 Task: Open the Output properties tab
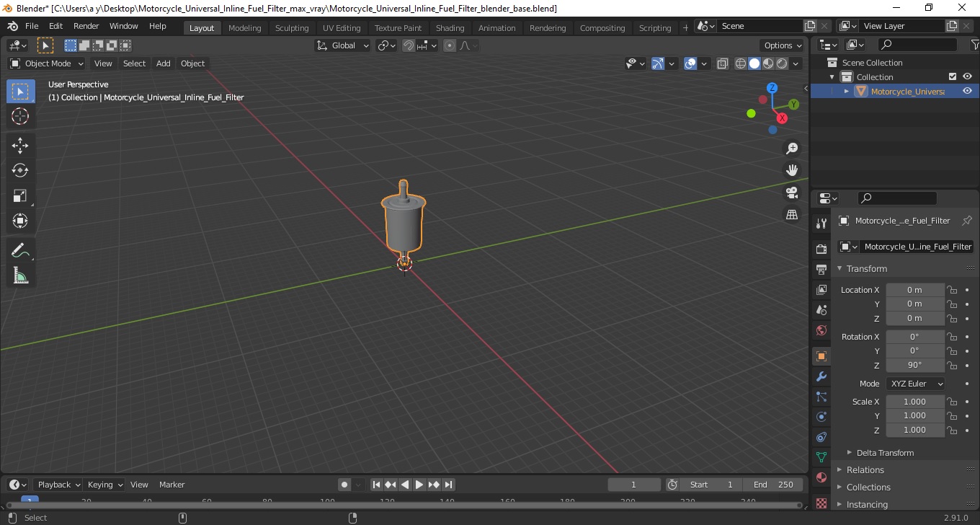click(821, 269)
